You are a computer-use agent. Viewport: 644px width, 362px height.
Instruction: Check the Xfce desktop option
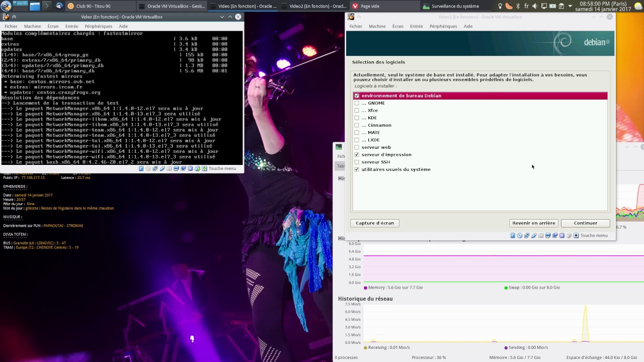click(x=357, y=111)
